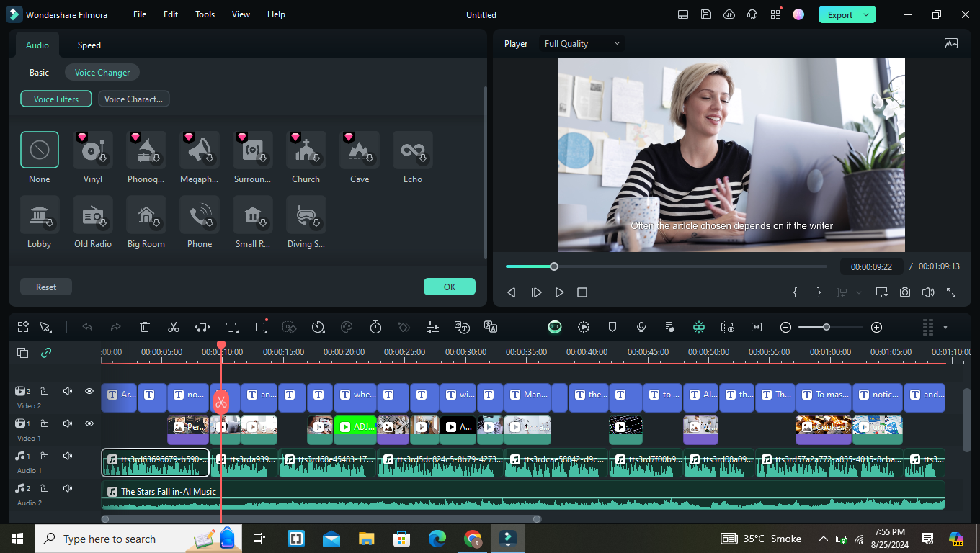The width and height of the screenshot is (980, 553).
Task: Take a snapshot with the camera icon
Action: click(x=904, y=292)
